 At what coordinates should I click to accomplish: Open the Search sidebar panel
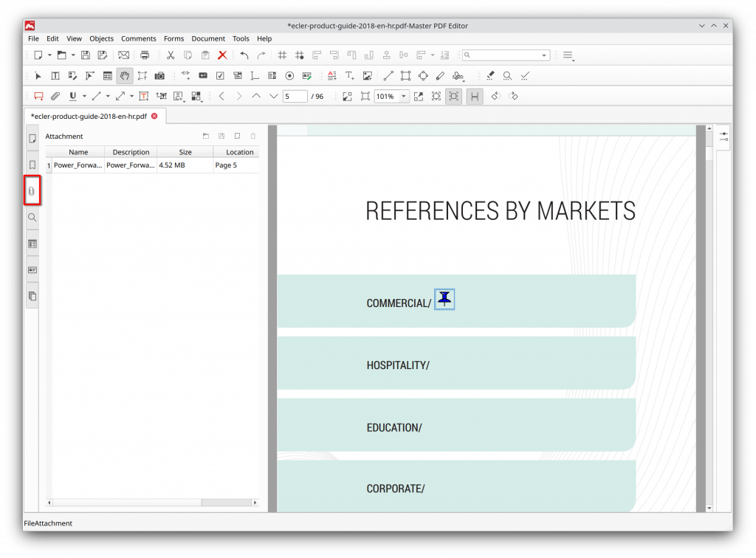32,217
